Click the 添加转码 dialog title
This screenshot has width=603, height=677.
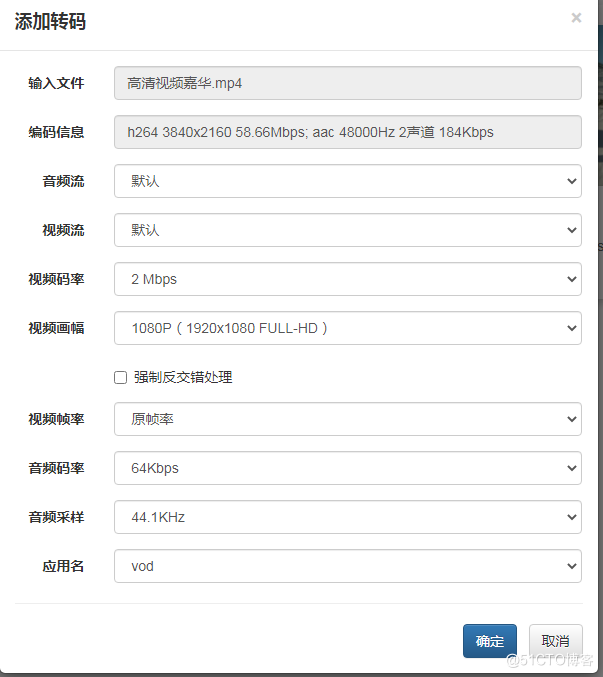[x=50, y=21]
